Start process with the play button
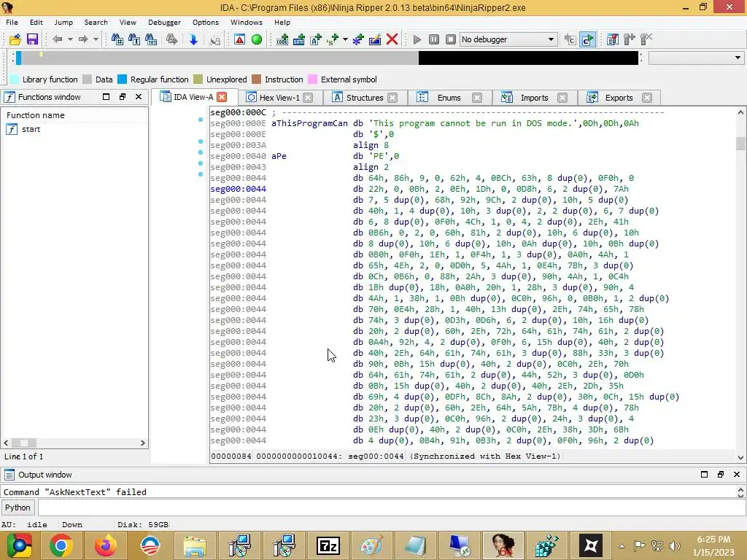This screenshot has width=747, height=560. [417, 39]
